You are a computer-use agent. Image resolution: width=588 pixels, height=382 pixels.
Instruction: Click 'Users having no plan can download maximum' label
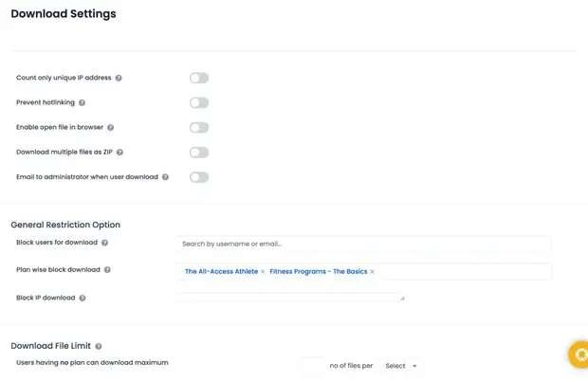point(92,362)
